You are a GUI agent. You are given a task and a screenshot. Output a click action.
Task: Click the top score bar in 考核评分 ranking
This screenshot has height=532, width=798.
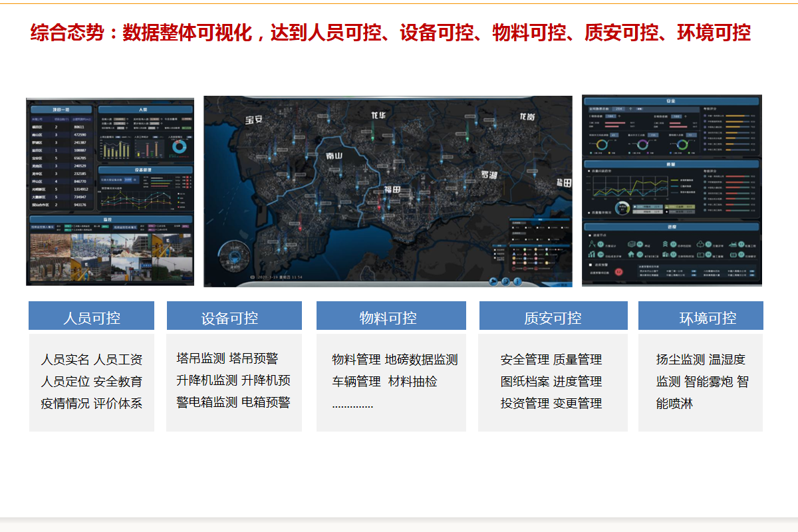pos(739,115)
